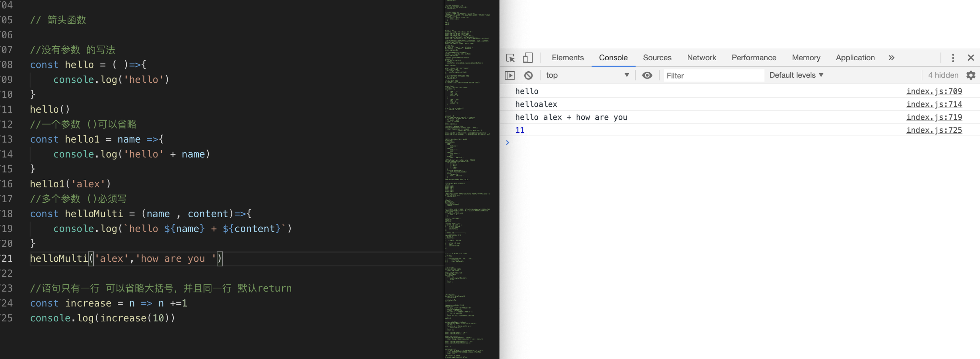Close the DevTools panel
Image resolution: width=980 pixels, height=359 pixels.
point(971,58)
